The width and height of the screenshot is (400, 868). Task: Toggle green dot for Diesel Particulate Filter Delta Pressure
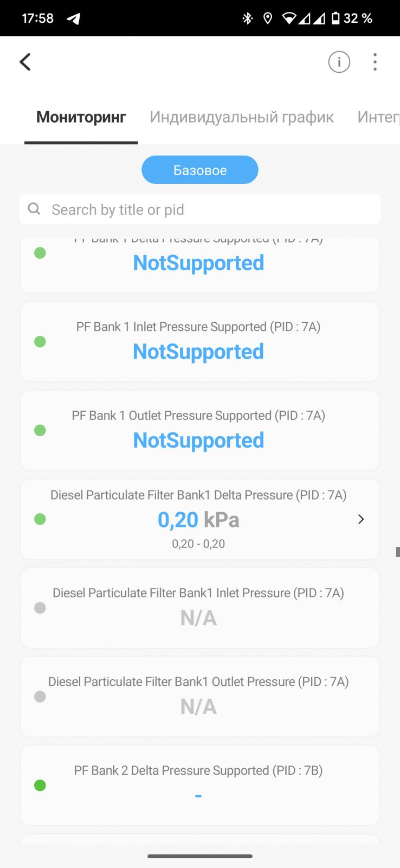point(40,519)
